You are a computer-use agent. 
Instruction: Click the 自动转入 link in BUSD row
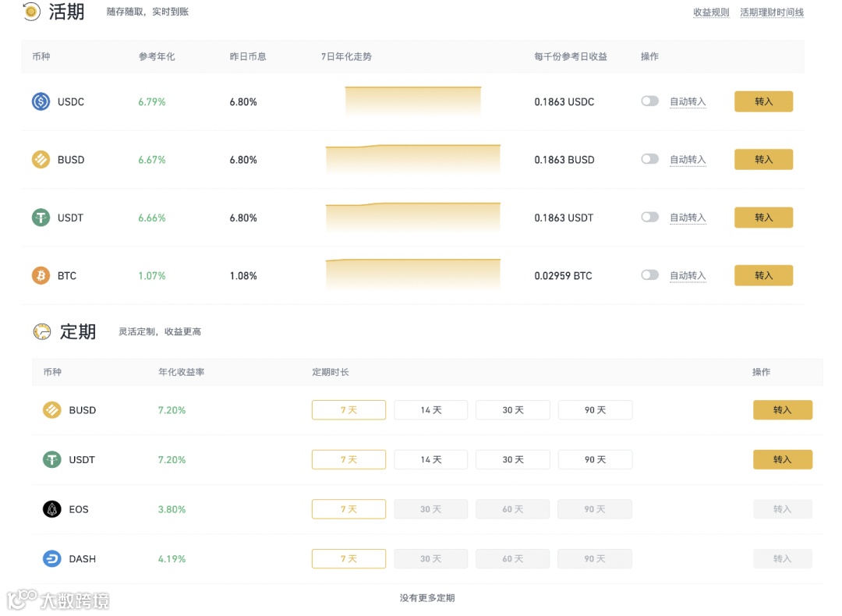tap(688, 159)
